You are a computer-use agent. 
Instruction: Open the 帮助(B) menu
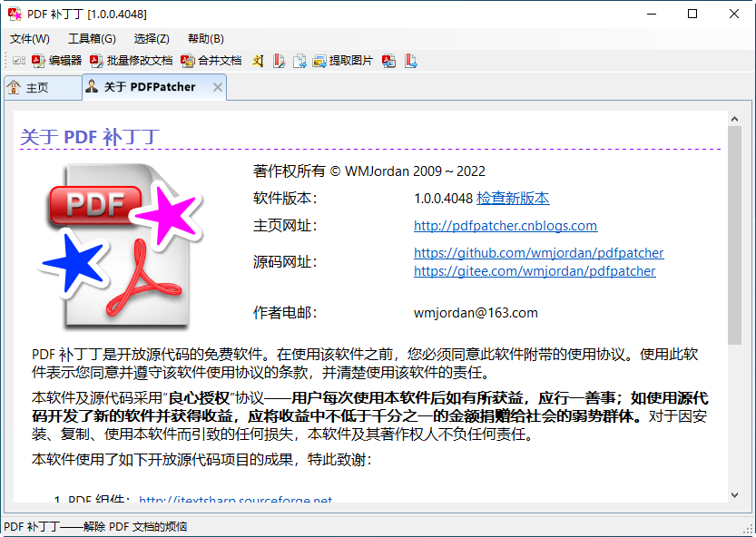206,39
